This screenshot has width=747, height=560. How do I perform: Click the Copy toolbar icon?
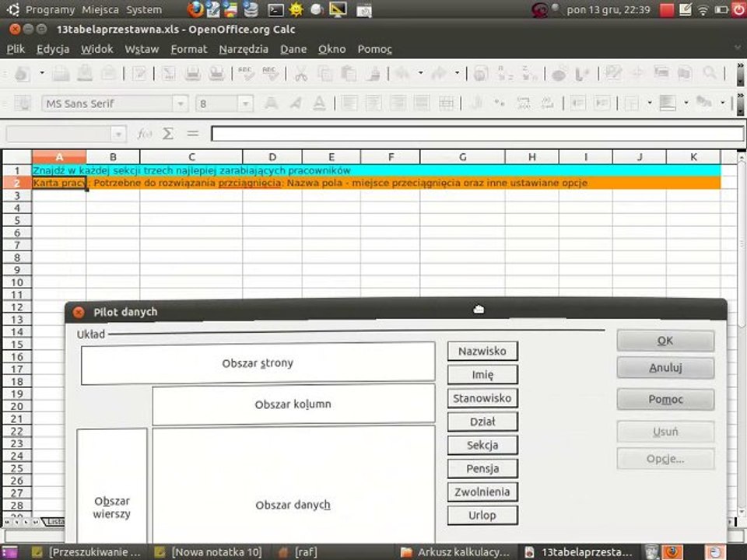(x=325, y=73)
